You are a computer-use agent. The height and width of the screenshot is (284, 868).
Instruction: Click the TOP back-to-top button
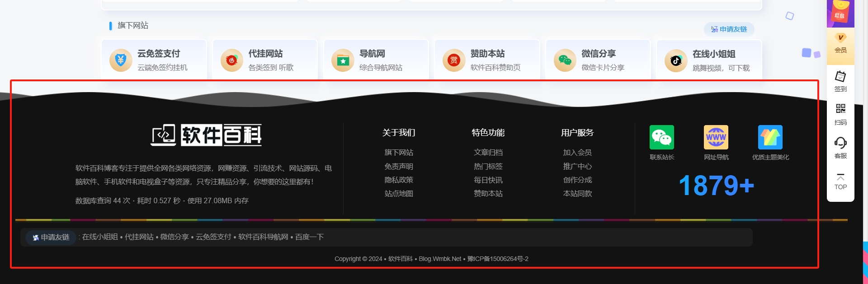coord(840,182)
